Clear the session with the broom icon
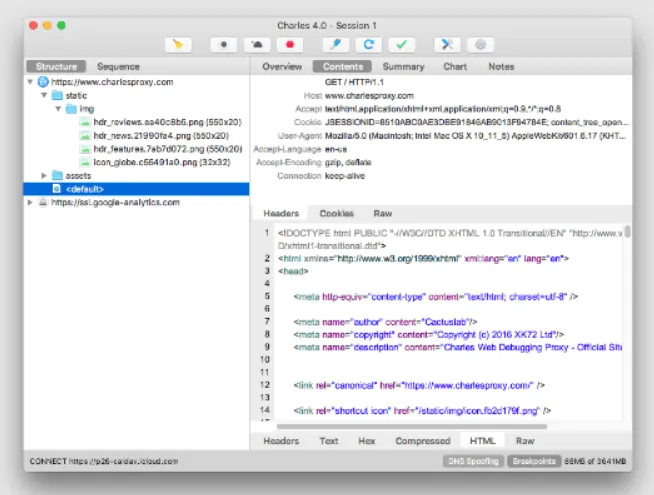The image size is (654, 495). pos(178,45)
